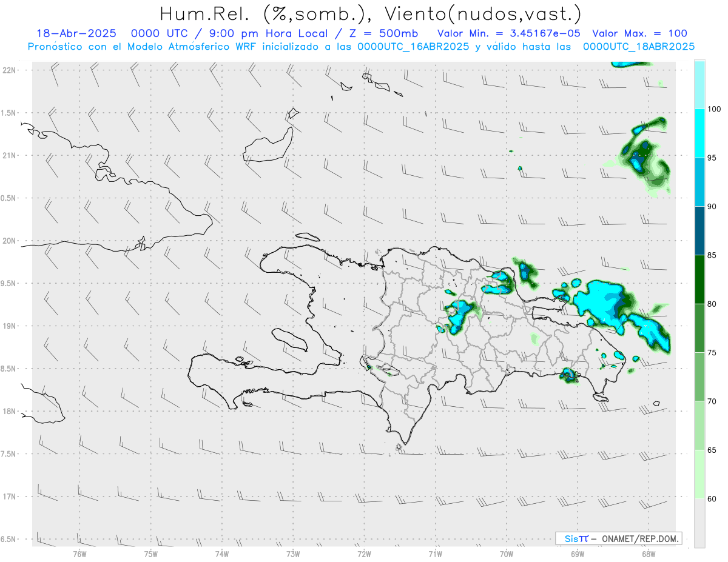Click the dark blue 85–90 colorbar swatch
Screen dimensions: 728x562
tap(699, 230)
